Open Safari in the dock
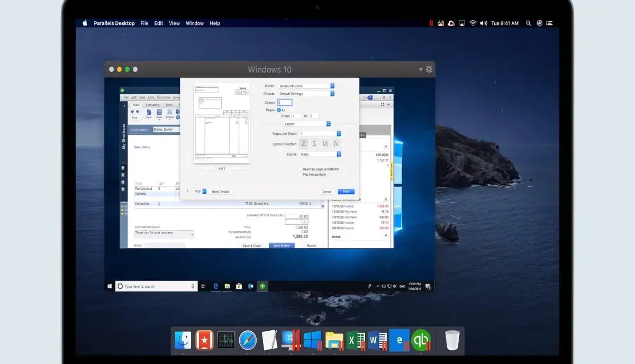Image resolution: width=635 pixels, height=364 pixels. tap(248, 340)
